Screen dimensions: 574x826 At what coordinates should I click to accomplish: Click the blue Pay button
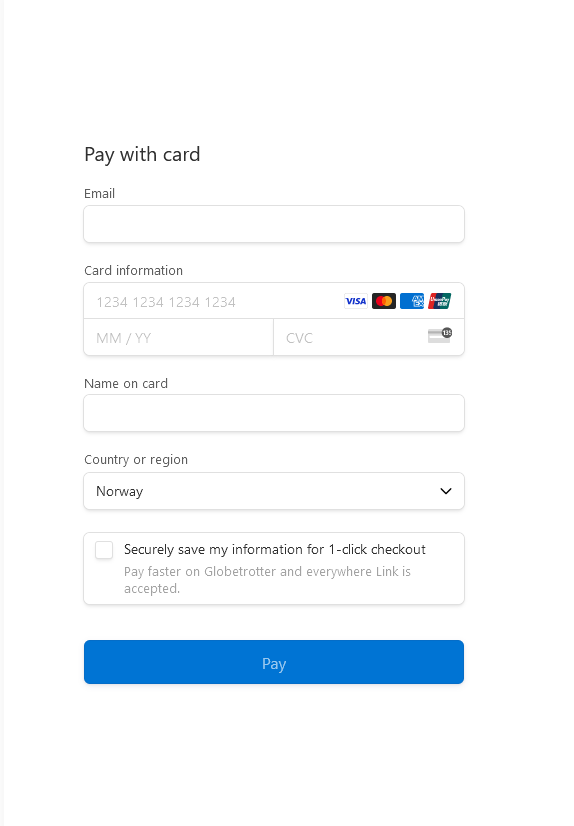(274, 662)
